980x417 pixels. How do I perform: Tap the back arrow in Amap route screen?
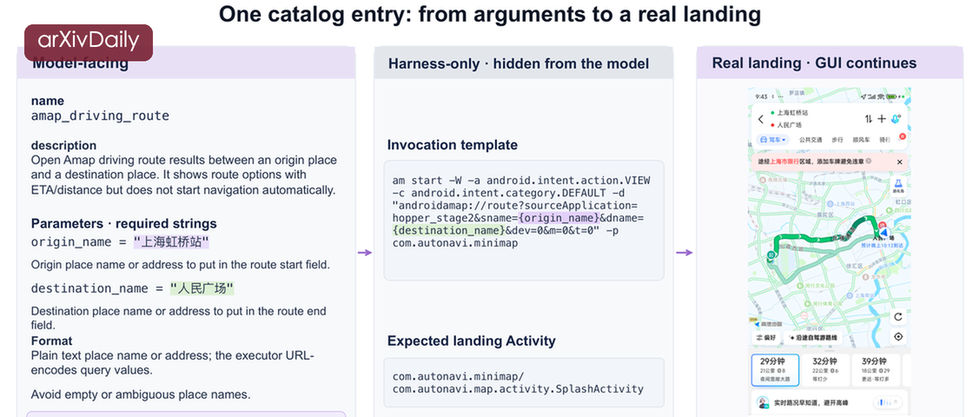point(760,119)
